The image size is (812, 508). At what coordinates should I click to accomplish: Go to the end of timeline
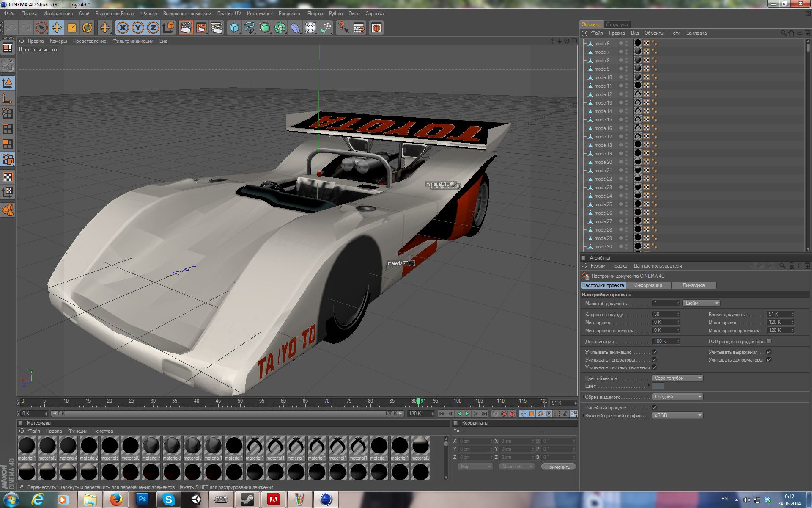click(485, 414)
